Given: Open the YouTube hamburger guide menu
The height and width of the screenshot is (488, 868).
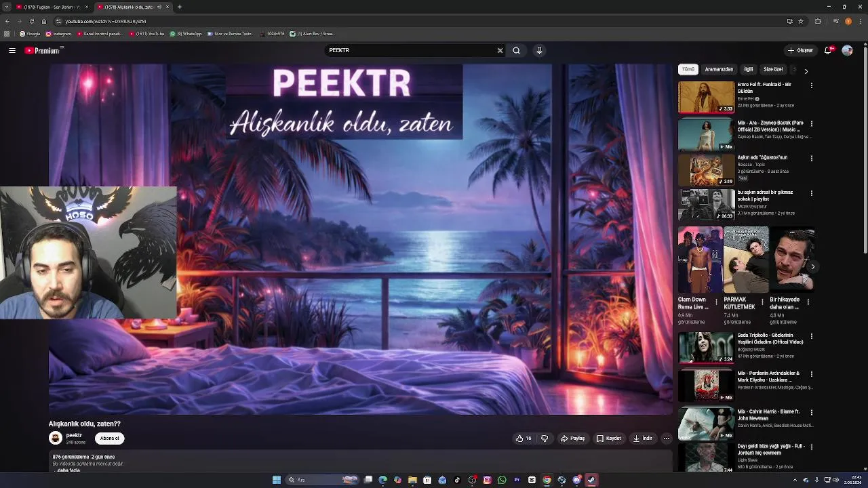Looking at the screenshot, I should tap(12, 50).
